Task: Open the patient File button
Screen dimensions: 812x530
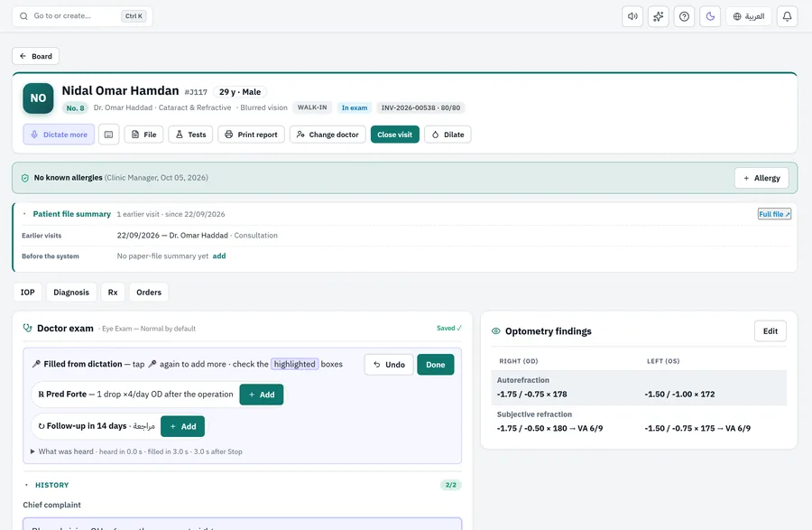Action: coord(144,135)
